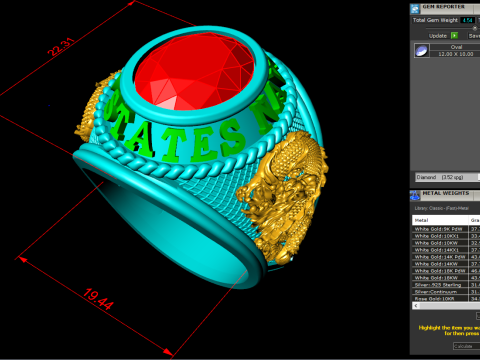Click the Gem Reporter panel icon
Screen dimensions: 480x360
point(415,9)
